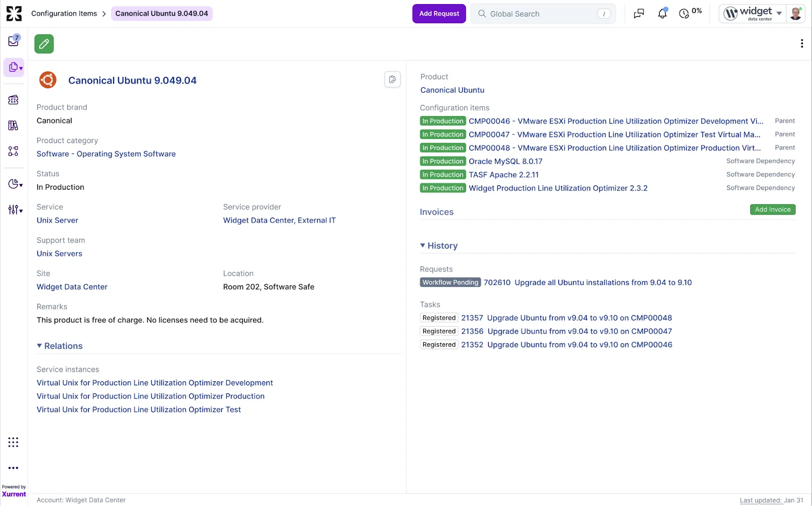Open the Unix Server service link
This screenshot has height=506, width=812.
click(x=57, y=221)
